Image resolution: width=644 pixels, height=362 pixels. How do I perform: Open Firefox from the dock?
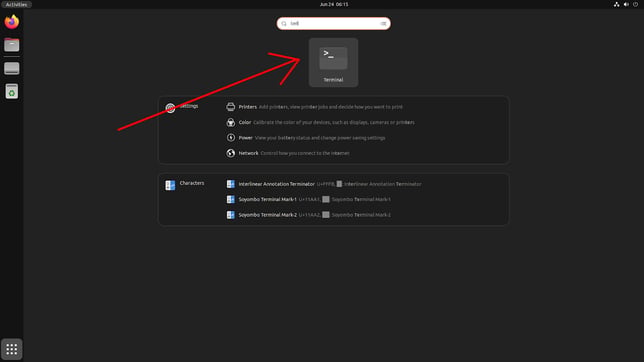coord(12,22)
